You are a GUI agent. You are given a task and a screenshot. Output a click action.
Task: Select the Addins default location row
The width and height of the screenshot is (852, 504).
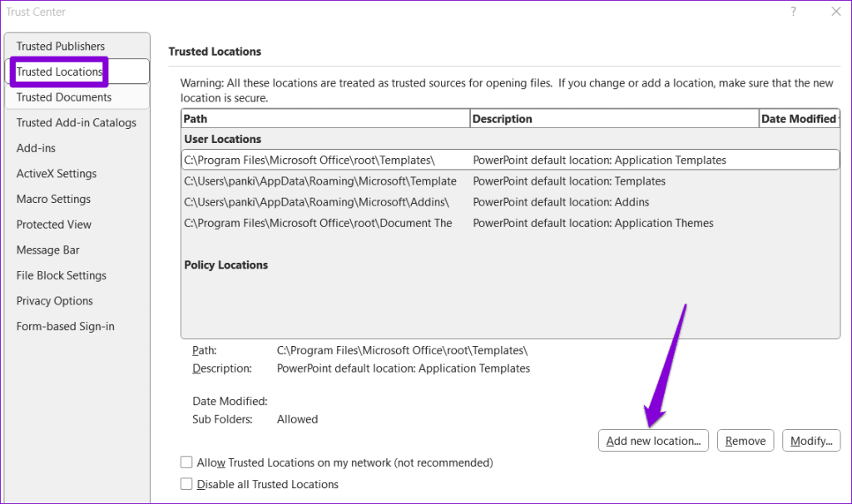[449, 202]
